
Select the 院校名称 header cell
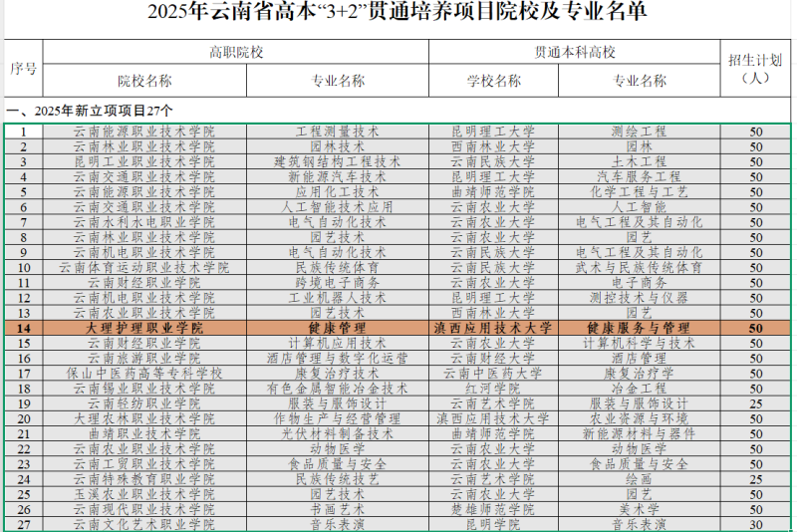coord(144,81)
